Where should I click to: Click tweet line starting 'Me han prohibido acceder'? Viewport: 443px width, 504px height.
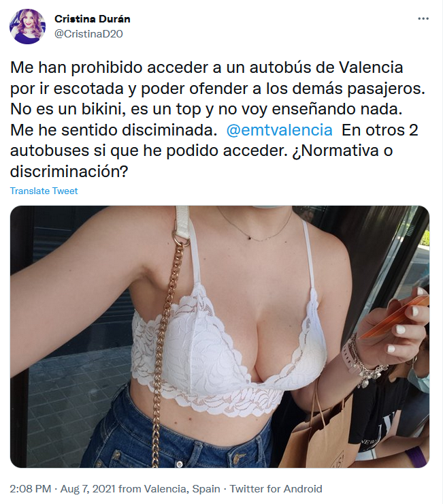[x=207, y=67]
